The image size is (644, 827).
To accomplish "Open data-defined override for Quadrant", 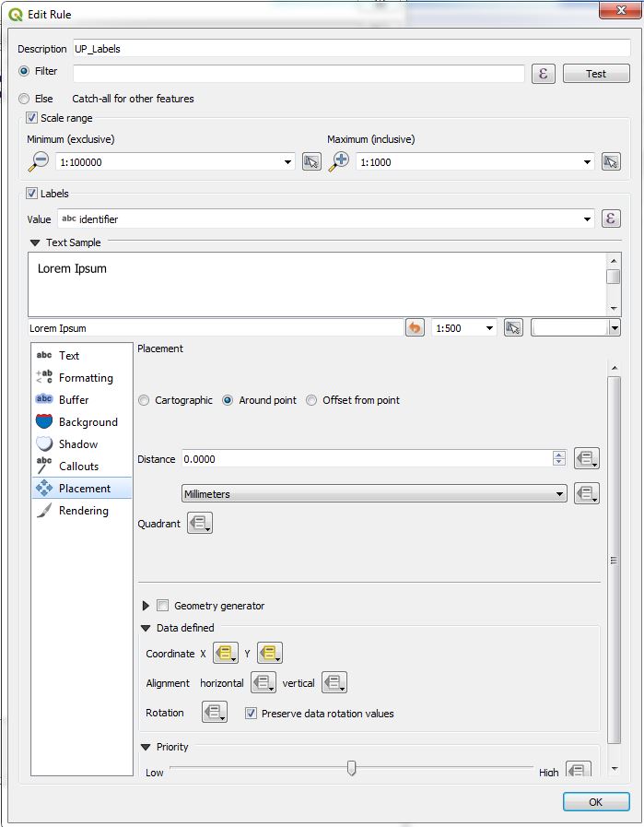I will [200, 523].
